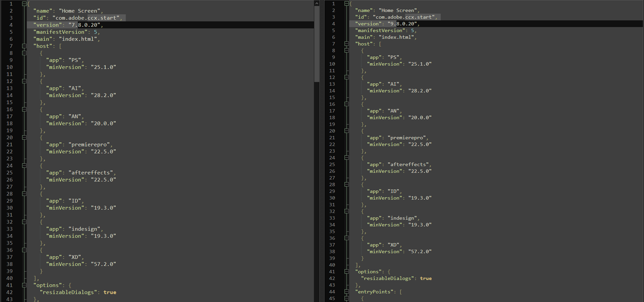Fold the AI app block in left pane
This screenshot has width=644, height=302.
(x=24, y=81)
